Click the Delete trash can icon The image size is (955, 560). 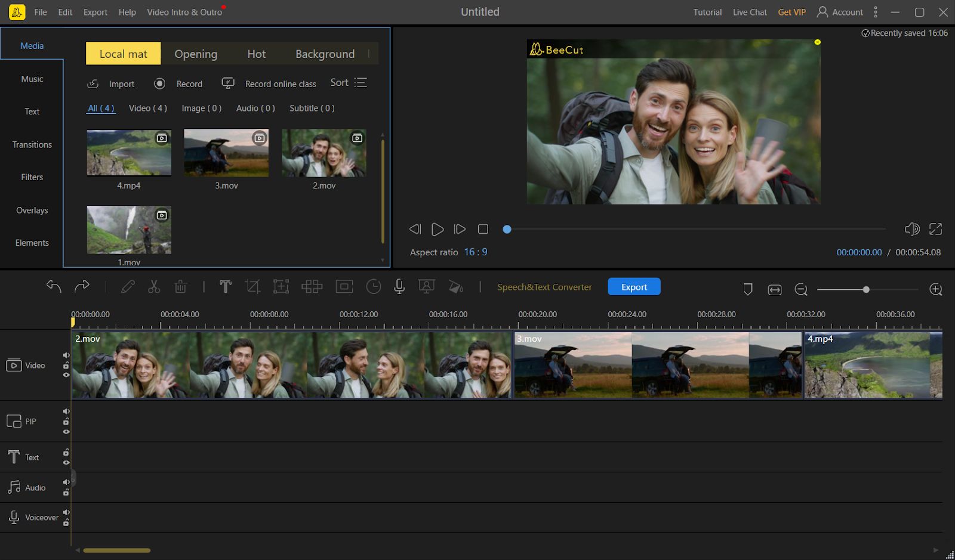[x=180, y=287]
